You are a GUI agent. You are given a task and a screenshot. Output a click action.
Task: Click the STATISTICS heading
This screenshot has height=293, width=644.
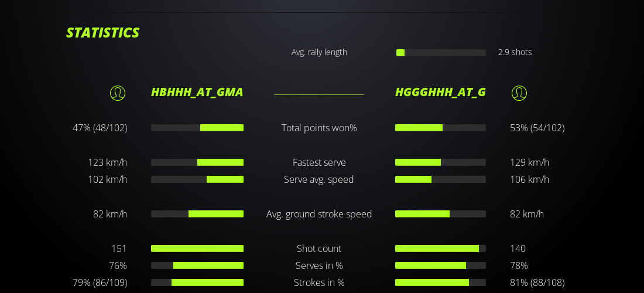click(x=102, y=33)
